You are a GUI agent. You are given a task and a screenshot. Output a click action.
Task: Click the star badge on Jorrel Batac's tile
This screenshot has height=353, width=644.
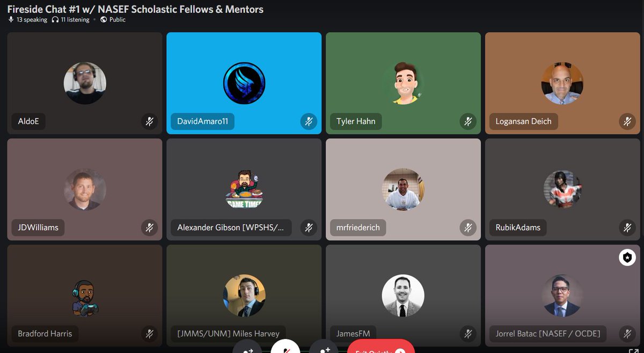627,258
